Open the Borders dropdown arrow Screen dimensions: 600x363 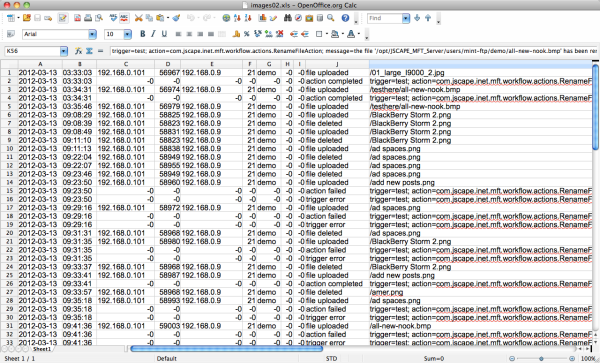pyautogui.click(x=326, y=34)
